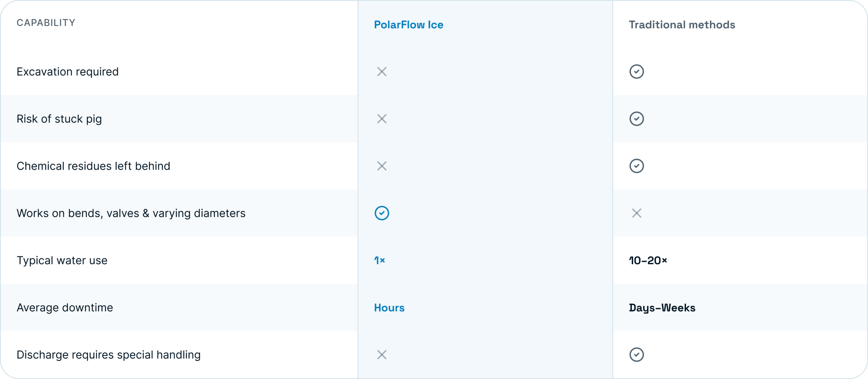The image size is (868, 379).
Task: Click the Traditional methods checkmark for Risk of stuck pig
Action: tap(636, 119)
